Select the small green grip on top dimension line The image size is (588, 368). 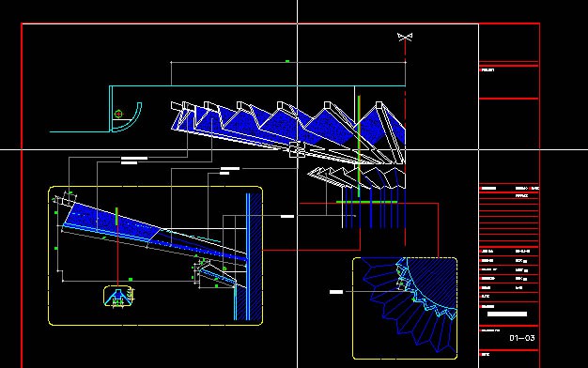[287, 61]
